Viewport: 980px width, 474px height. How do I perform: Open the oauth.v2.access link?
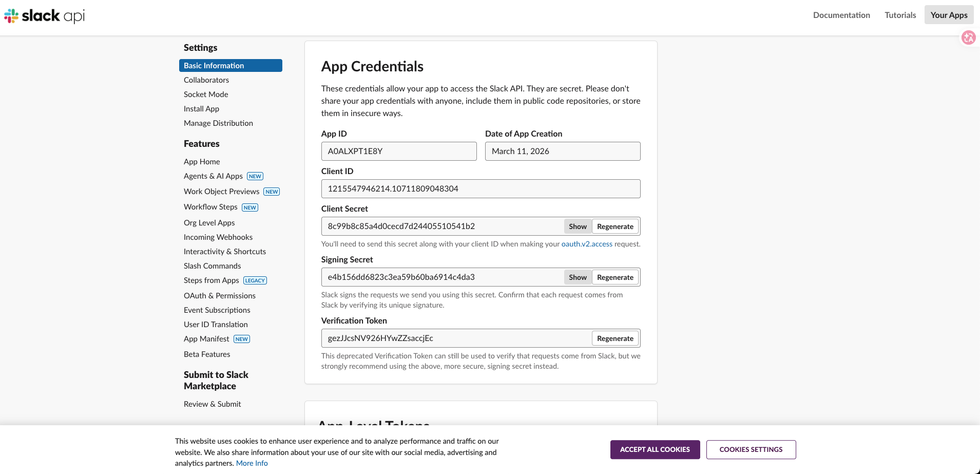586,244
